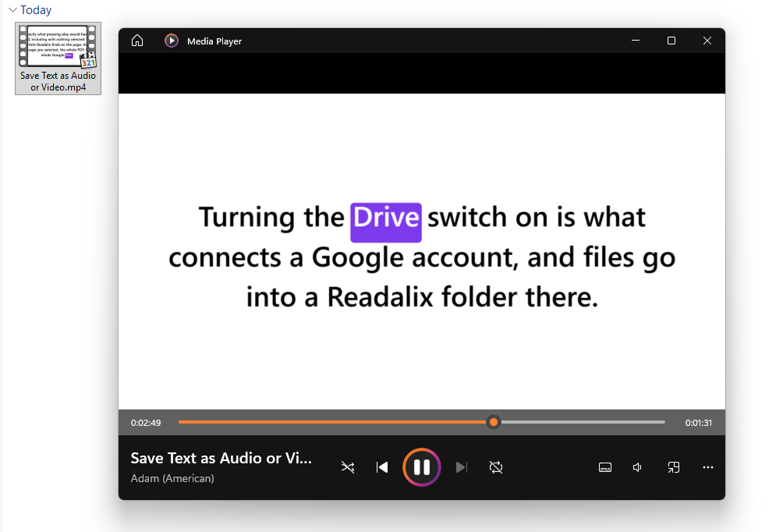Click artist name Adam (American)

tap(172, 478)
